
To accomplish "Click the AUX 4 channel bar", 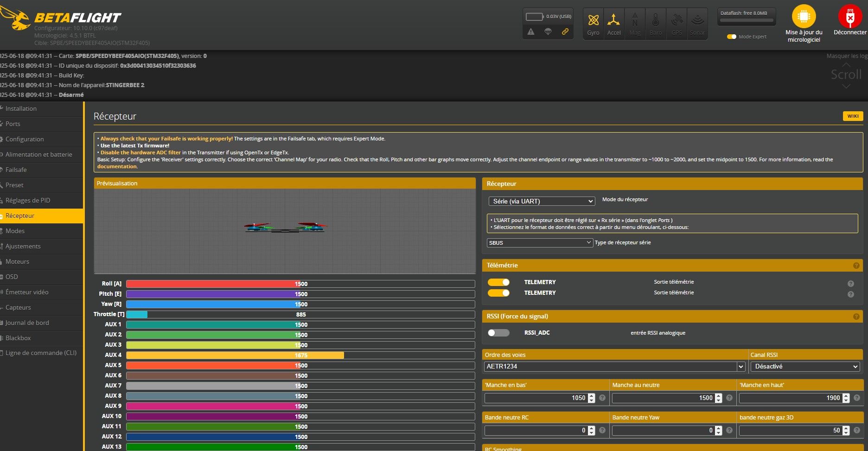I will pos(300,355).
